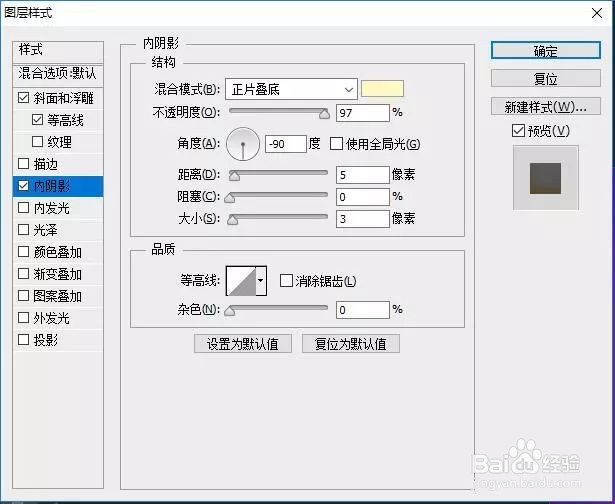The image size is (615, 504).
Task: Uncheck the 等高线 sub-item checkbox
Action: click(37, 119)
